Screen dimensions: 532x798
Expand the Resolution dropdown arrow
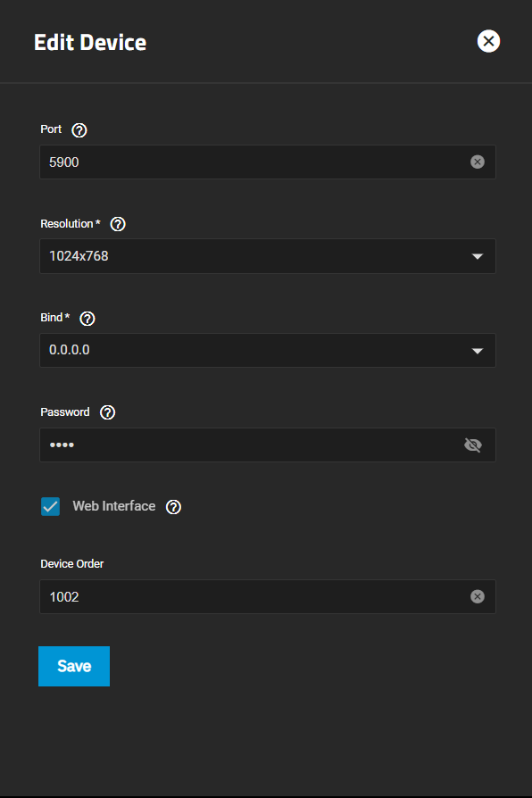coord(477,256)
